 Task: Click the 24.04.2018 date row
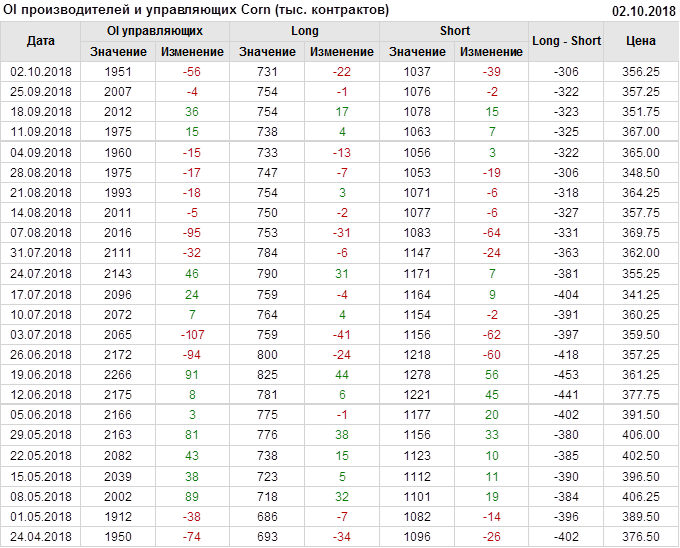(x=41, y=536)
